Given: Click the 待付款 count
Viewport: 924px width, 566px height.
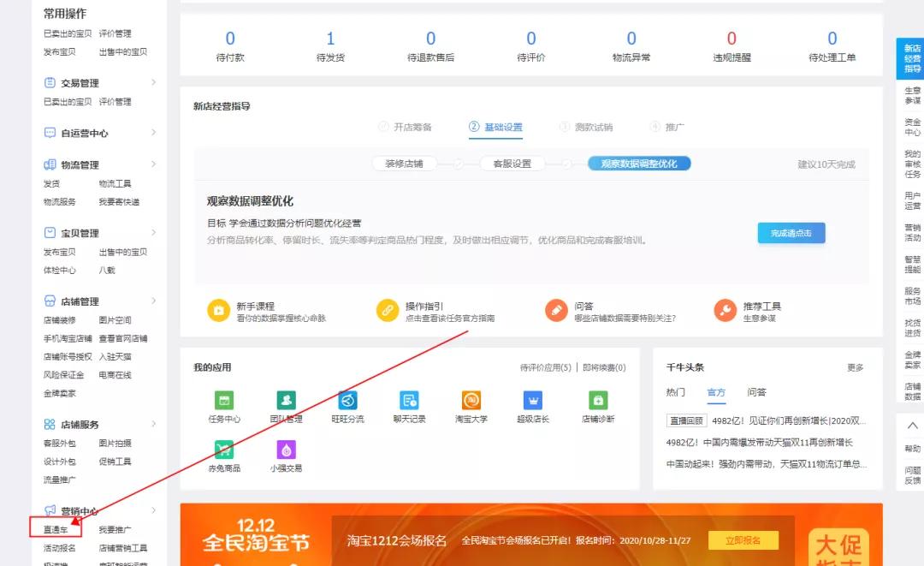Looking at the screenshot, I should [x=230, y=39].
